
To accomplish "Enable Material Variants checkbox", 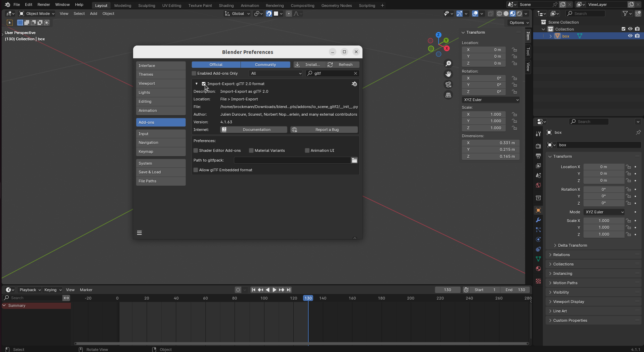I will (x=251, y=150).
